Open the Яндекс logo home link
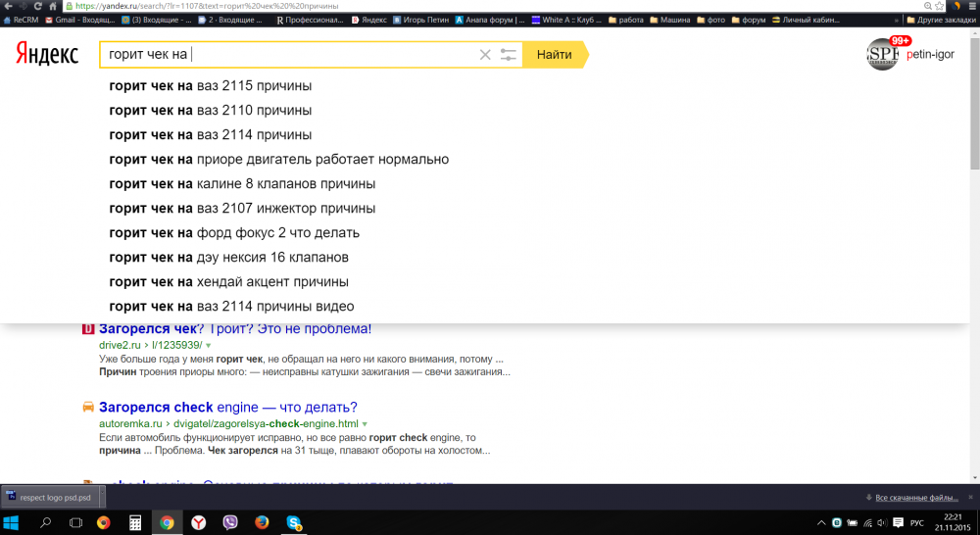Viewport: 980px width, 535px height. [47, 54]
